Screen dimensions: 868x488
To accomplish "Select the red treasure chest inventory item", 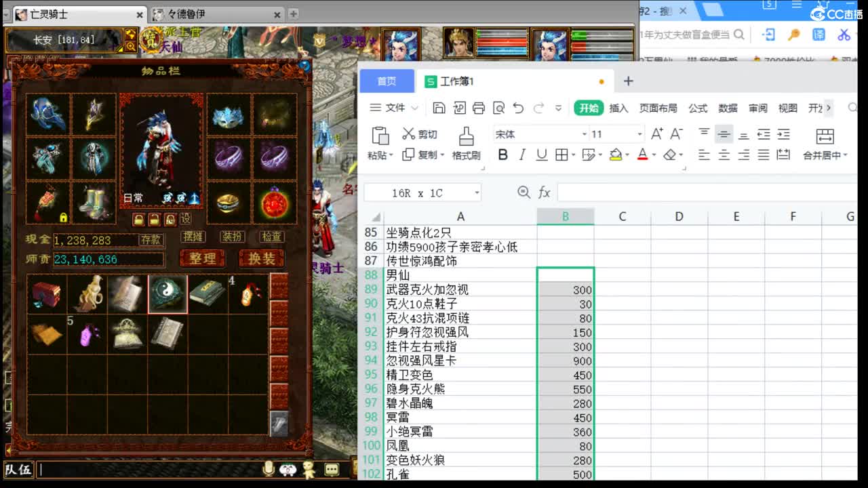I will click(x=47, y=293).
